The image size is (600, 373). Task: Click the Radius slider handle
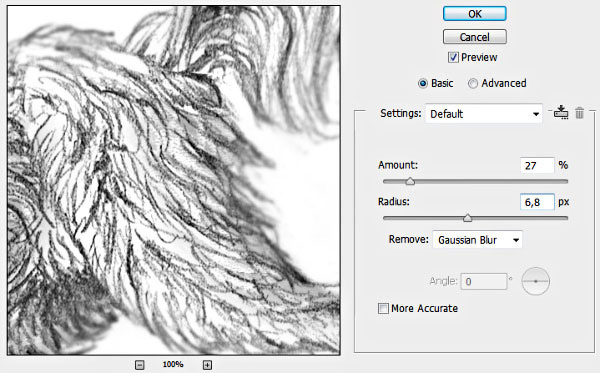tap(467, 218)
